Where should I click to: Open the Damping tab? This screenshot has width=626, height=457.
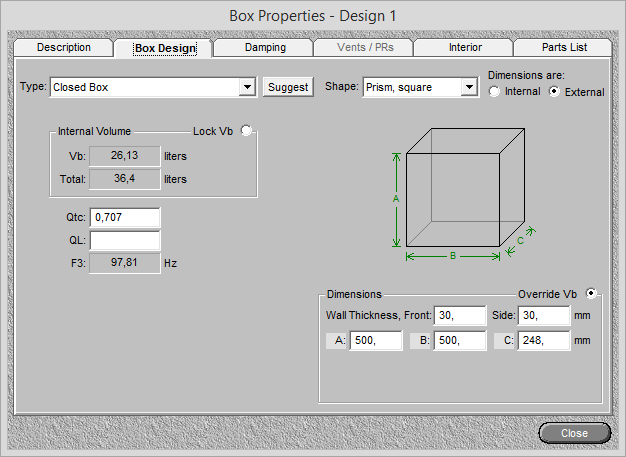click(x=264, y=47)
